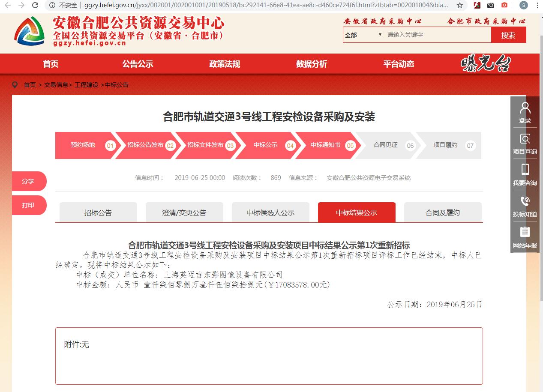The height and width of the screenshot is (392, 543).
Task: Click the location pin icon beside the breadcrumb
Action: tap(15, 84)
